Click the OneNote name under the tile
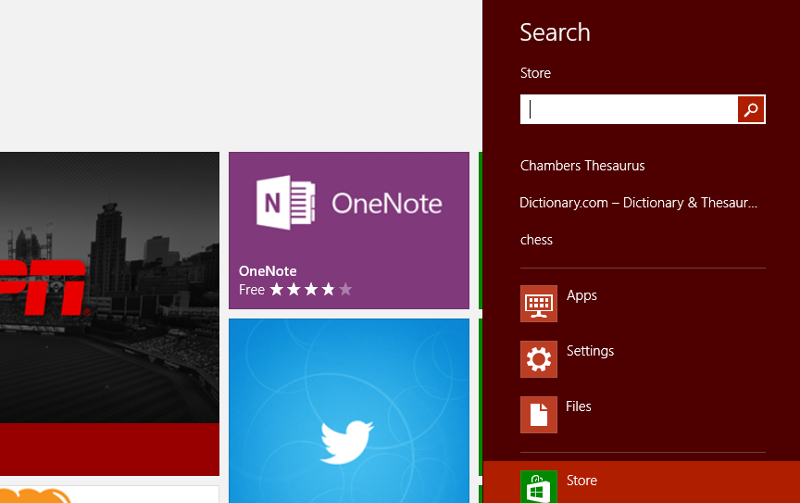This screenshot has width=800, height=503. (267, 271)
